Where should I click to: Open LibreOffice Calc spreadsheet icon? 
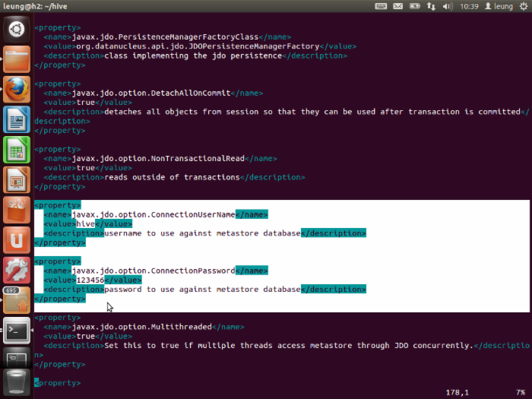pos(16,150)
